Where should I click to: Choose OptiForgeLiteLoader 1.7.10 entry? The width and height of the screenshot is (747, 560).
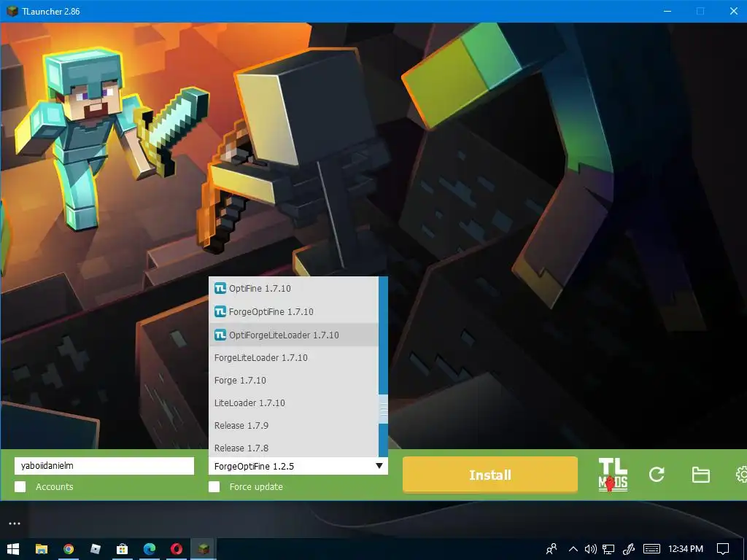click(293, 335)
